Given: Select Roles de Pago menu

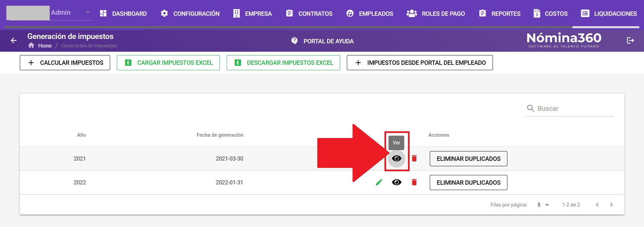Looking at the screenshot, I should tap(435, 13).
